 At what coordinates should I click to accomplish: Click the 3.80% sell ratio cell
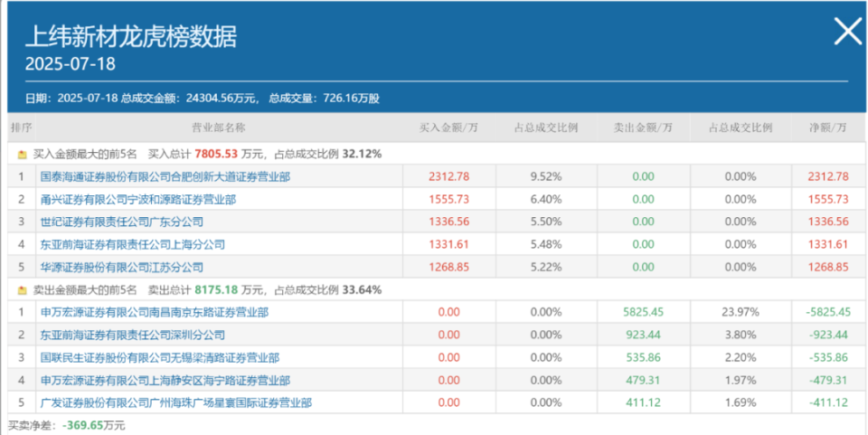(x=741, y=335)
